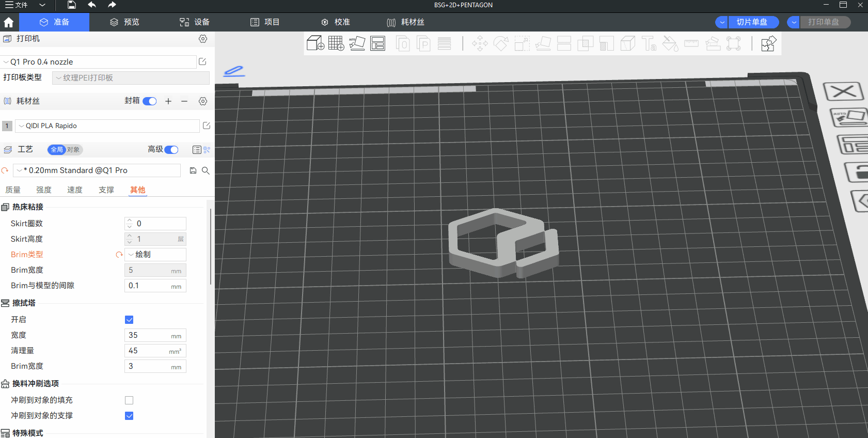Save the process preset with floppy icon
This screenshot has width=868, height=438.
(x=193, y=170)
